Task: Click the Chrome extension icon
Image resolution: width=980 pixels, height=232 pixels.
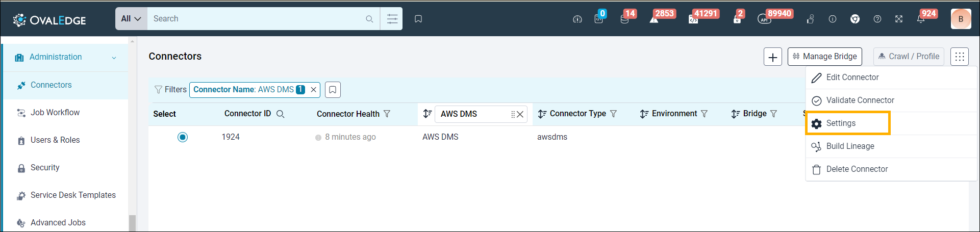Action: pos(855,19)
